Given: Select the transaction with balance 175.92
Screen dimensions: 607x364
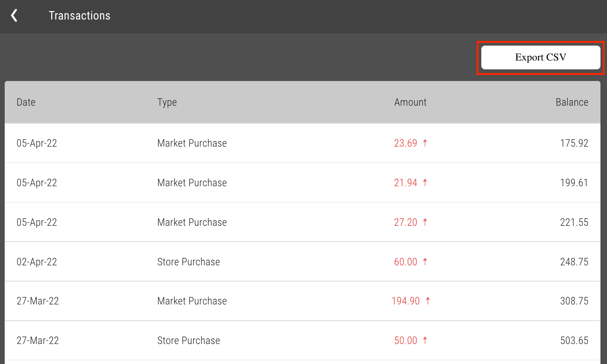Looking at the screenshot, I should pos(302,143).
